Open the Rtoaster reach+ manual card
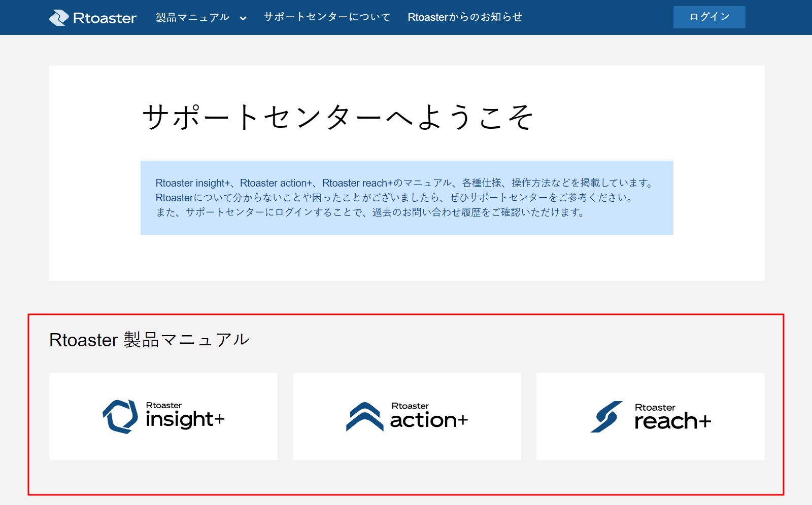This screenshot has height=505, width=812. coord(651,417)
